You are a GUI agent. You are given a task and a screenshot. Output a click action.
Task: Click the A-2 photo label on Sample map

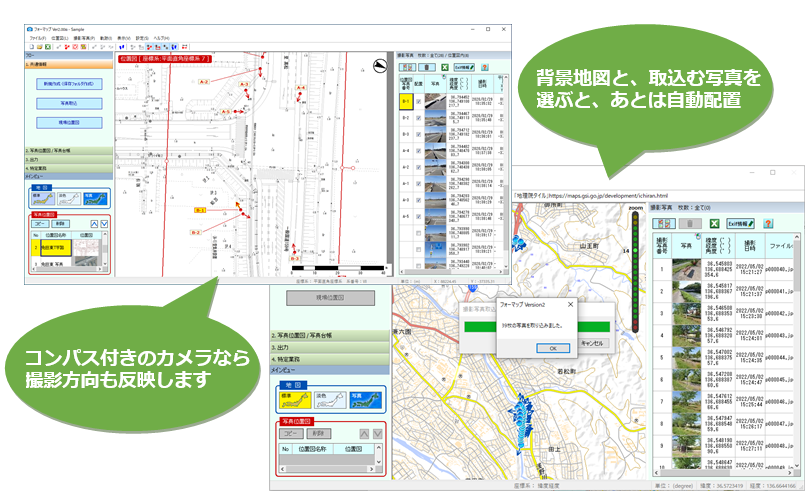204,82
